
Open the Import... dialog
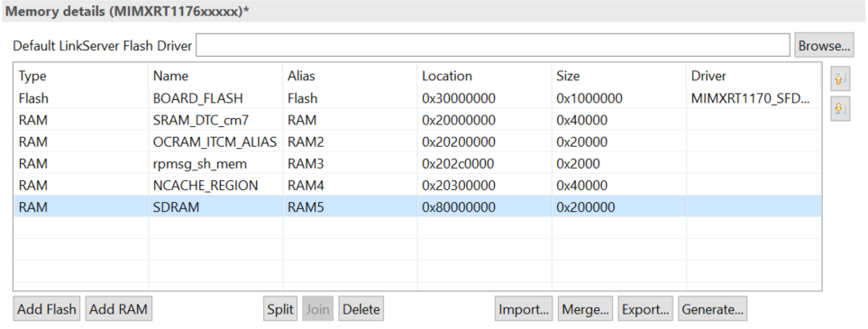pyautogui.click(x=525, y=309)
